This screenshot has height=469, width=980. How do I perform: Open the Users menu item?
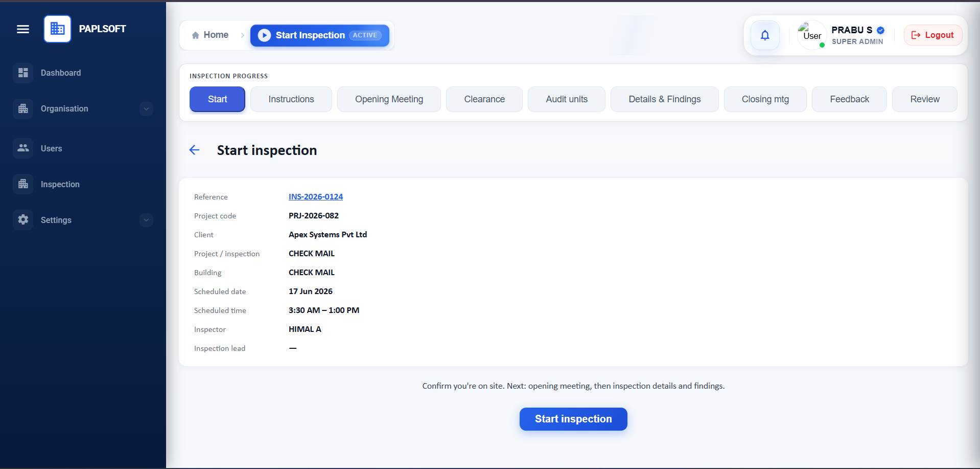pos(83,148)
